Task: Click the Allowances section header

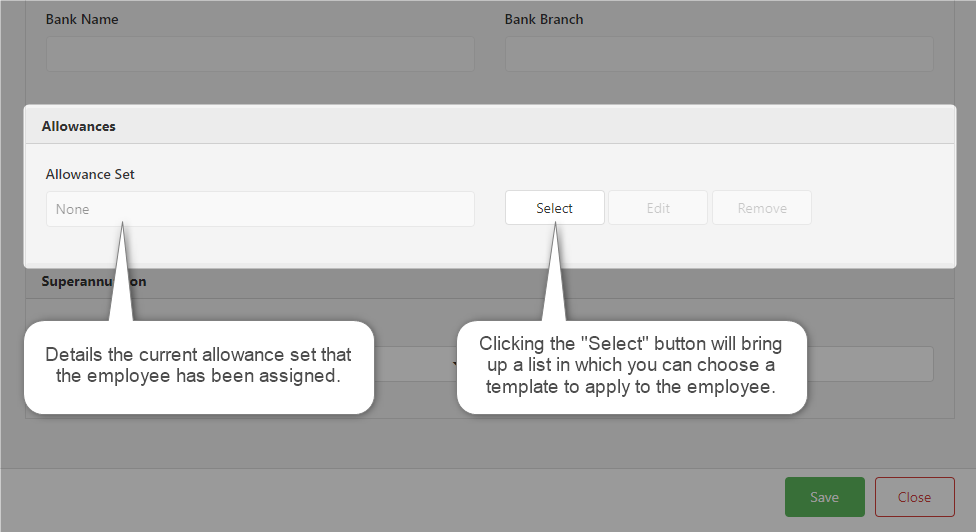Action: point(79,127)
